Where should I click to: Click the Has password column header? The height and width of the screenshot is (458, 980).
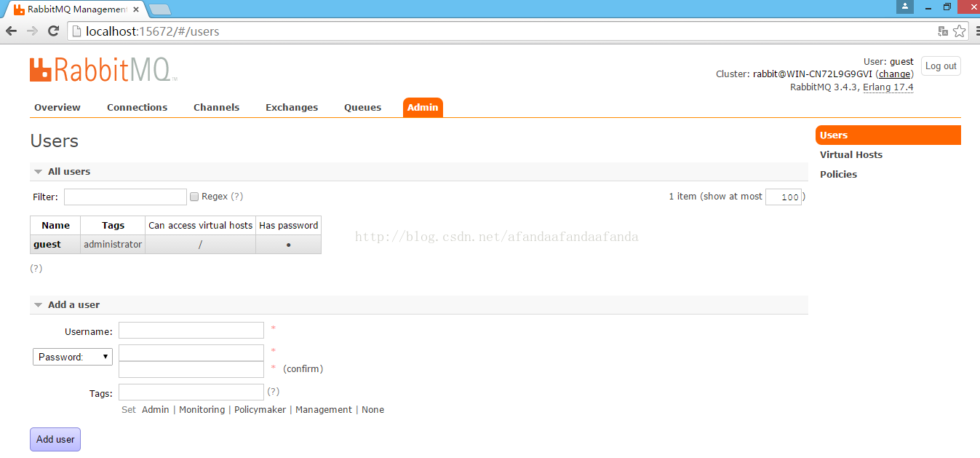pyautogui.click(x=289, y=226)
